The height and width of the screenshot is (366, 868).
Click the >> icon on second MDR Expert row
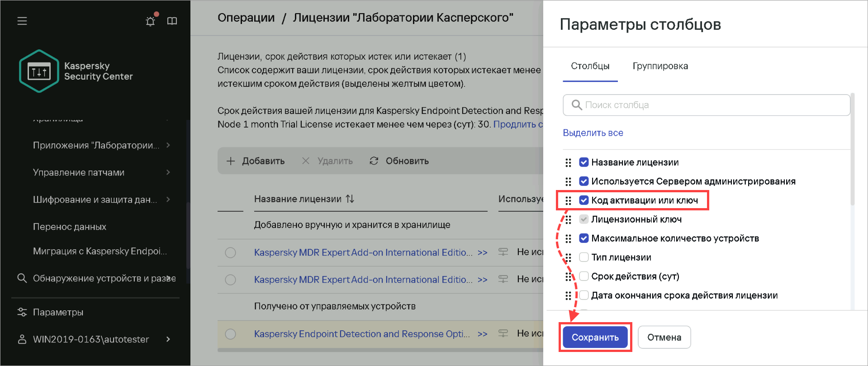tap(483, 280)
